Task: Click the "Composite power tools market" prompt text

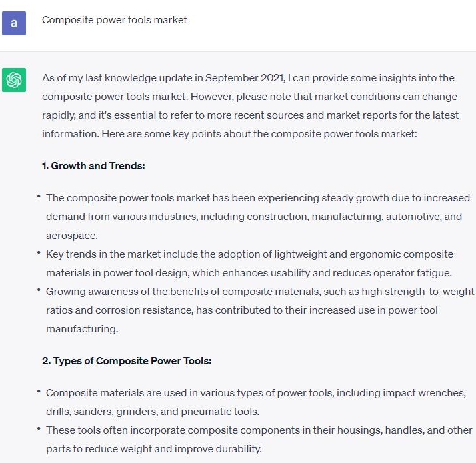Action: click(x=114, y=20)
